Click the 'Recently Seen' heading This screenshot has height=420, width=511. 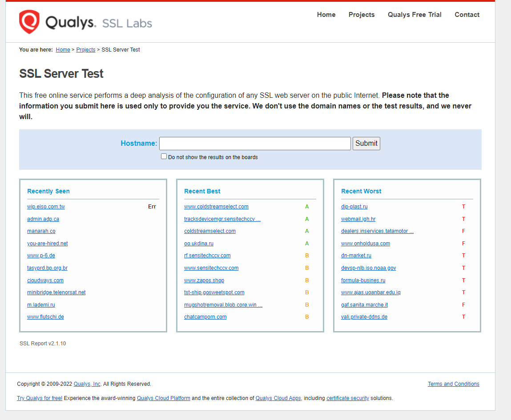pos(48,191)
